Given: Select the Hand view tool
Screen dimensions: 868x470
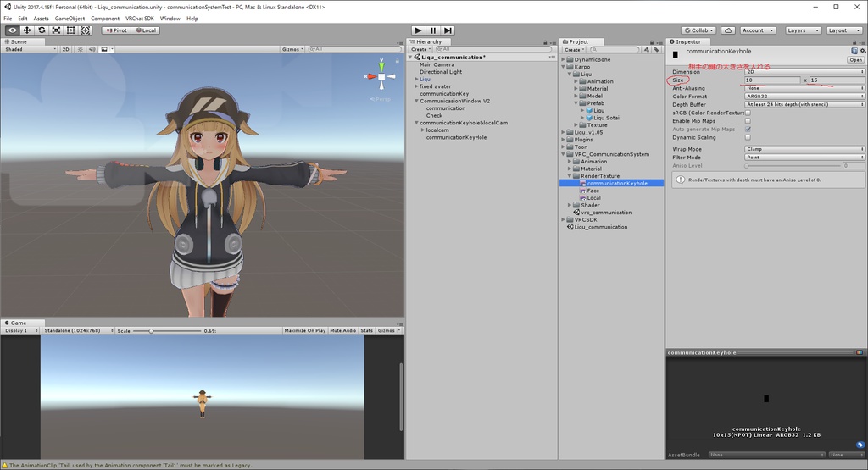Looking at the screenshot, I should (x=12, y=30).
